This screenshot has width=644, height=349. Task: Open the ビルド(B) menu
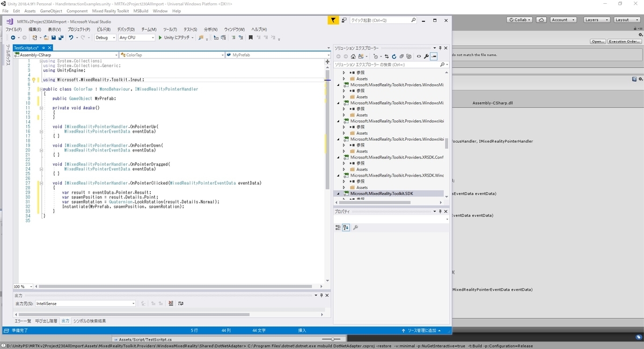click(104, 29)
